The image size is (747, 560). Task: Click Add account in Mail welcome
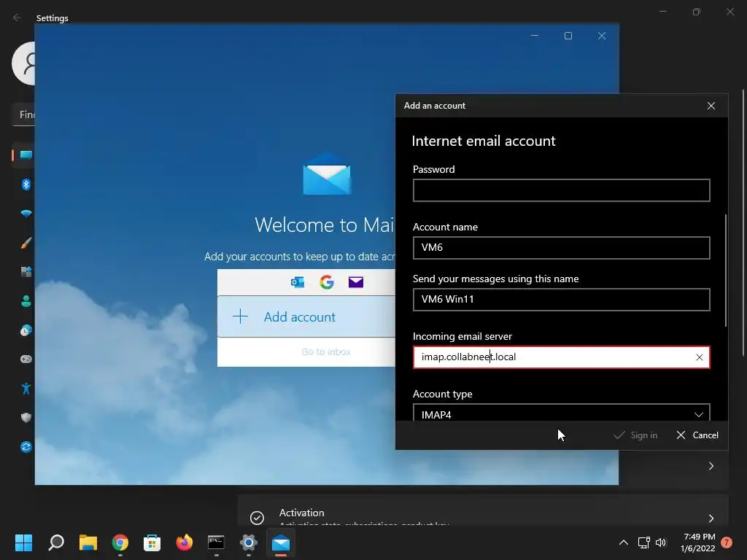[306, 316]
